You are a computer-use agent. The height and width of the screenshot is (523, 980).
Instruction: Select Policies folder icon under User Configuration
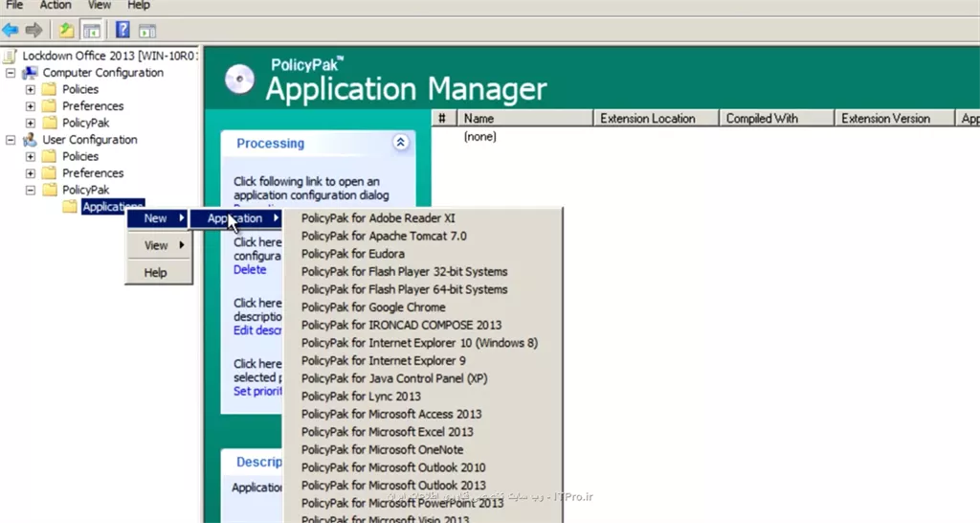49,156
